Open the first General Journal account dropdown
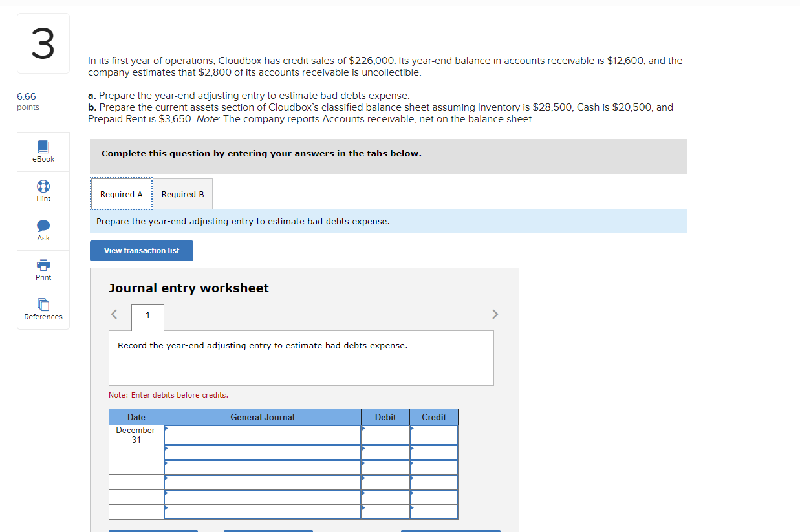Screen dimensions: 800x532 point(166,428)
